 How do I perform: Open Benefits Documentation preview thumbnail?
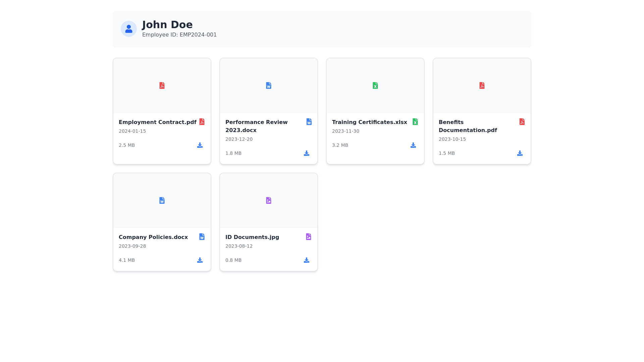click(x=482, y=85)
